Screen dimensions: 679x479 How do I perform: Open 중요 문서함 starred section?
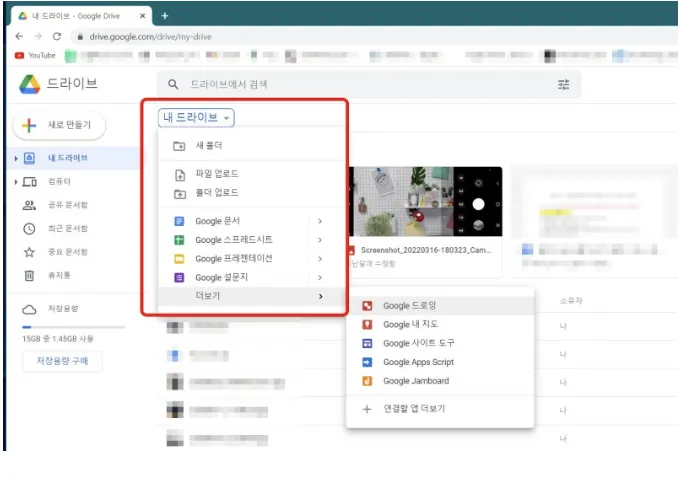pyautogui.click(x=68, y=252)
